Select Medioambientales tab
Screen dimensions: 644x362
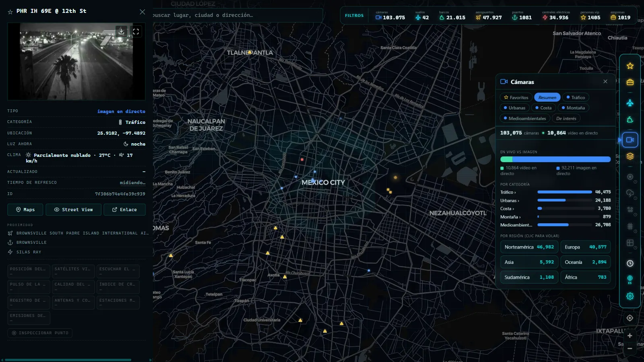point(525,118)
